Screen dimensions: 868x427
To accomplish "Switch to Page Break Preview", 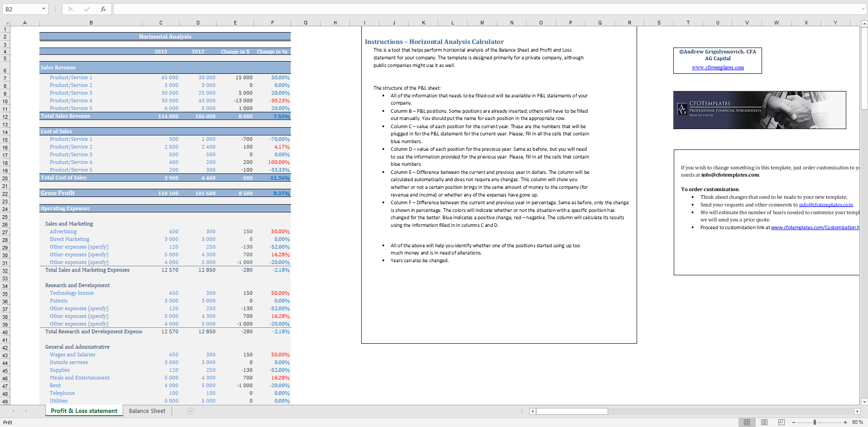I will click(x=781, y=422).
